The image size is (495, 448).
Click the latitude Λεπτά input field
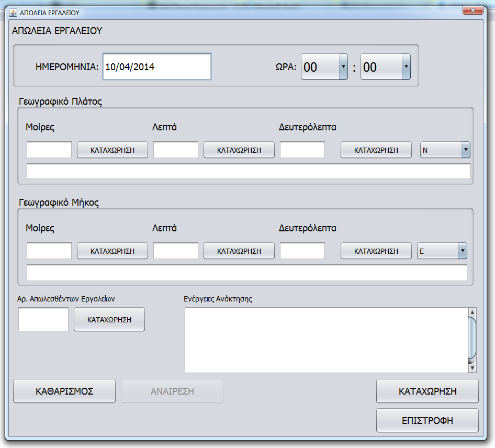coord(176,150)
